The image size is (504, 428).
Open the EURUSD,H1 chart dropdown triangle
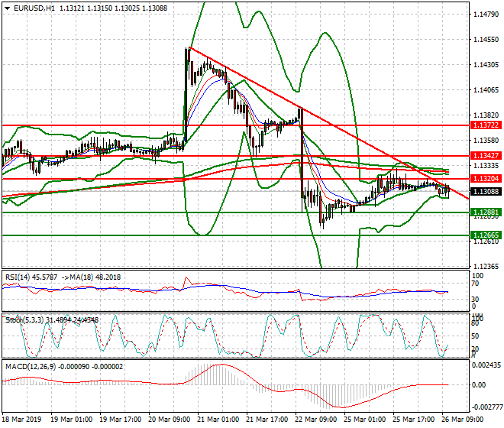7,8
